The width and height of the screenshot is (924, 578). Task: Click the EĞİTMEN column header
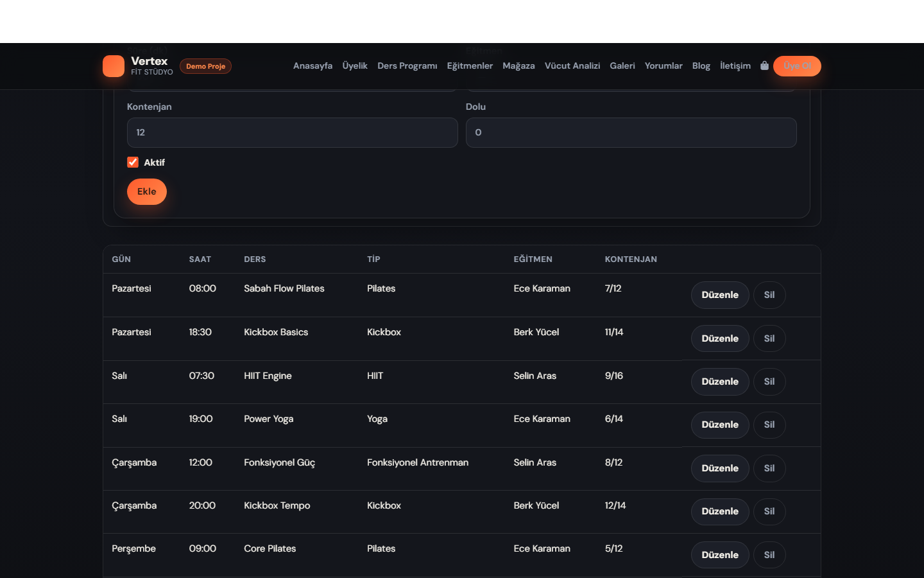(x=533, y=259)
